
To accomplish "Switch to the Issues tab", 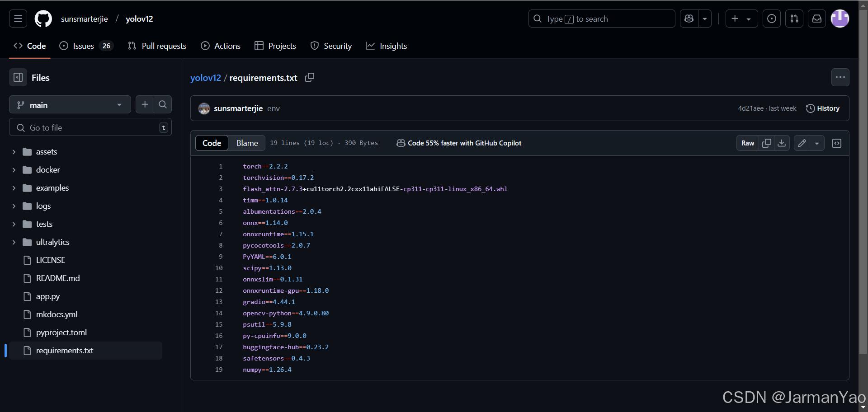I will coord(86,46).
